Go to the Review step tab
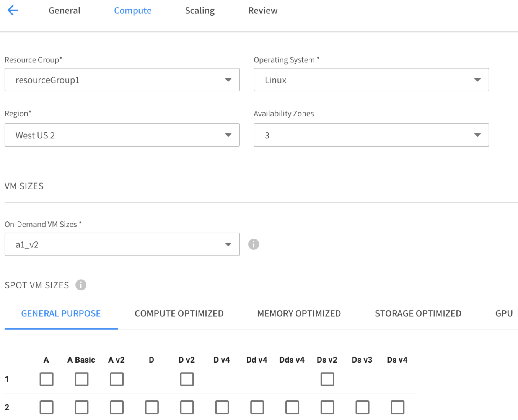Image resolution: width=518 pixels, height=420 pixels. 263,11
